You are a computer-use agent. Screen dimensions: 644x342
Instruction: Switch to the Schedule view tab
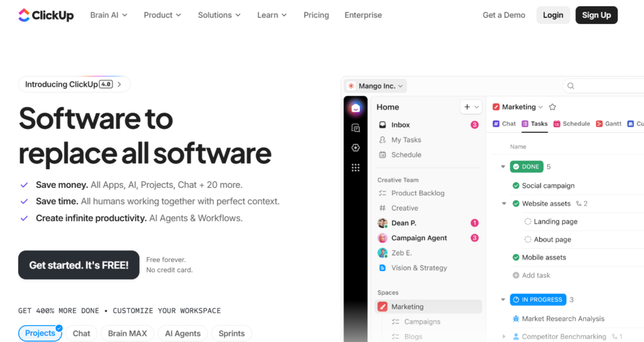click(572, 124)
